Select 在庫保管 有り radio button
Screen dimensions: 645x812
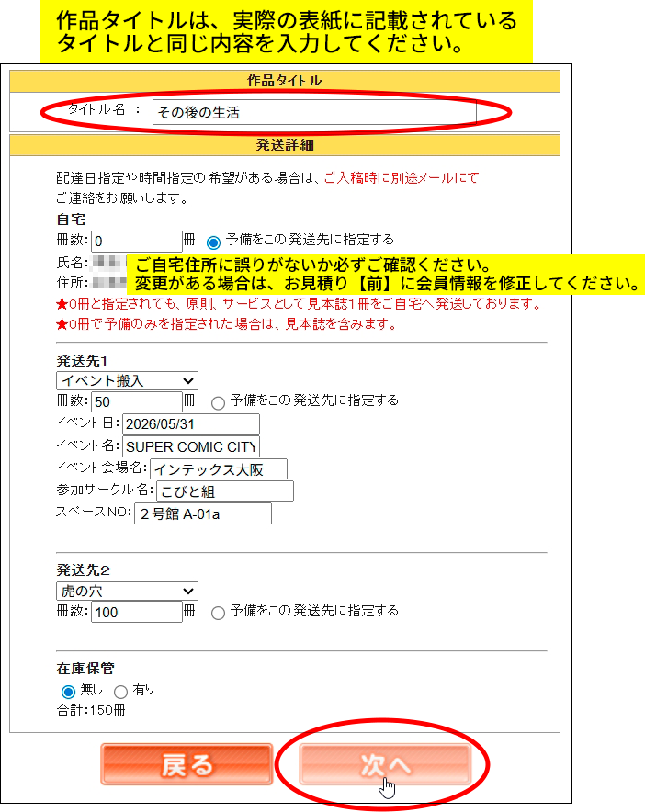(120, 692)
